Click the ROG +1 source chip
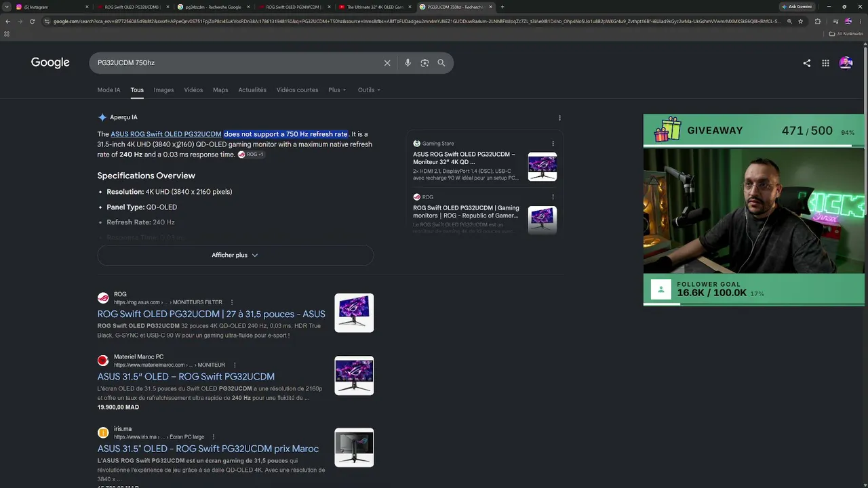This screenshot has width=868, height=488. coord(251,155)
